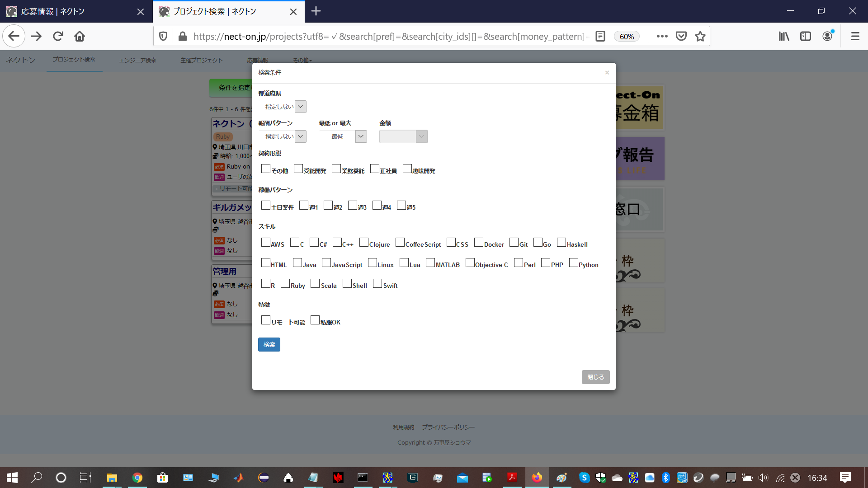
Task: Open Windows taskbar search
Action: pos(37,478)
